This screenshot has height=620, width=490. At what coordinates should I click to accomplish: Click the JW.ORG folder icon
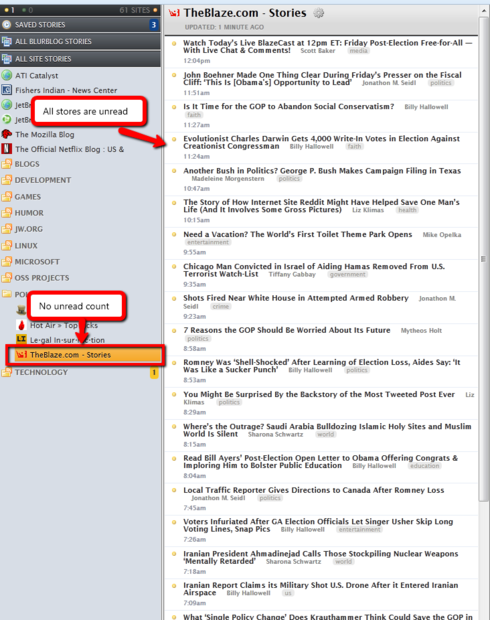tap(7, 229)
